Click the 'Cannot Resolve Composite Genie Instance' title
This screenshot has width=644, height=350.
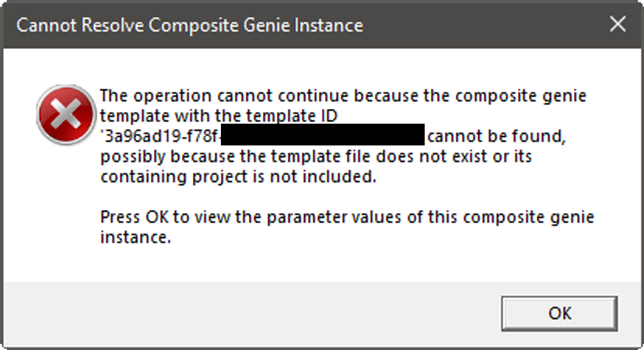pyautogui.click(x=190, y=25)
